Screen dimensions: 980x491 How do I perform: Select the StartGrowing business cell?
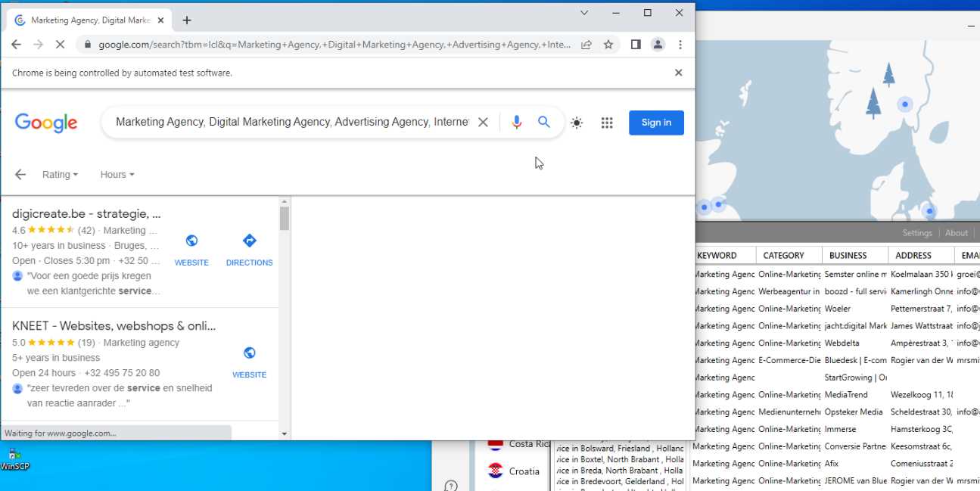[x=855, y=378]
